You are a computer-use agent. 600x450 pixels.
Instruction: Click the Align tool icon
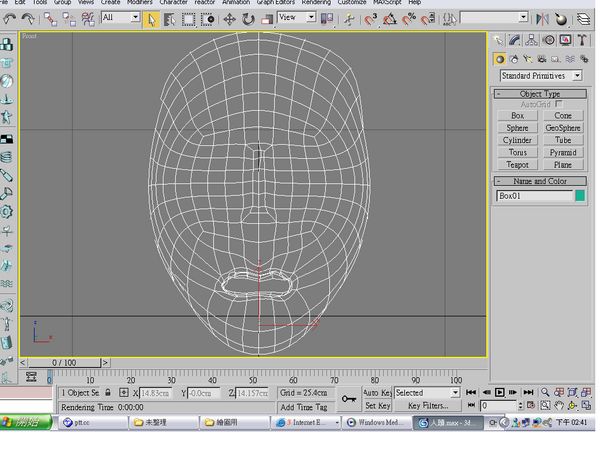tap(561, 19)
